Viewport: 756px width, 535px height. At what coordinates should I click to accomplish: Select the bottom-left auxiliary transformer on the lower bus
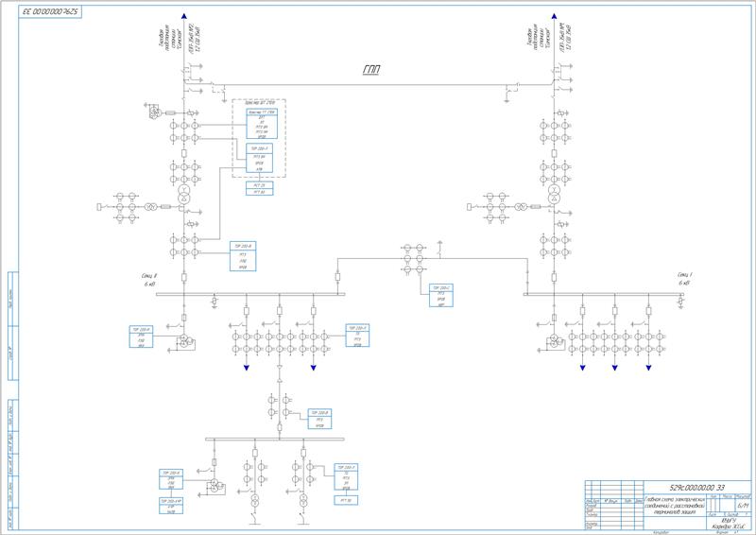(215, 485)
